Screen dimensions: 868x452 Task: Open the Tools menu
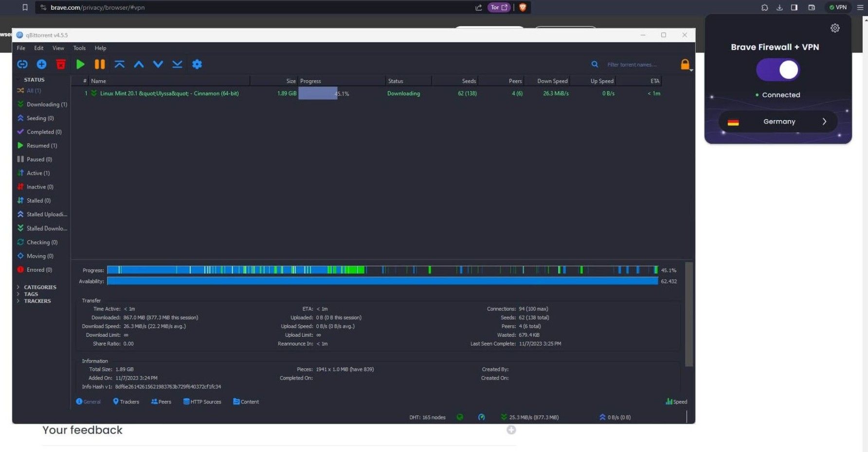[79, 48]
